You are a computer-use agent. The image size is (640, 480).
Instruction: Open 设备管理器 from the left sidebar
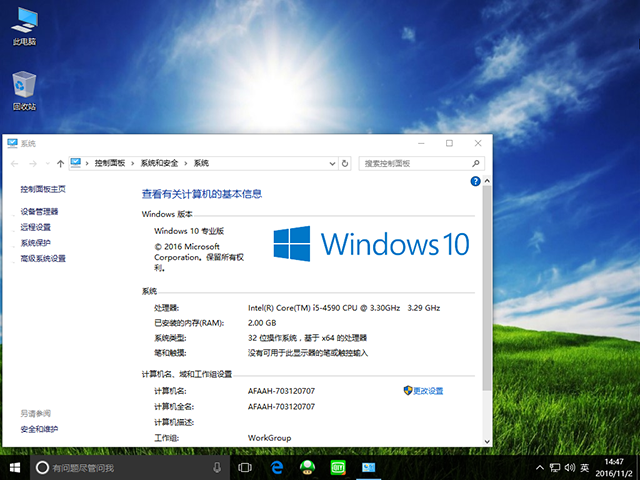click(x=39, y=212)
